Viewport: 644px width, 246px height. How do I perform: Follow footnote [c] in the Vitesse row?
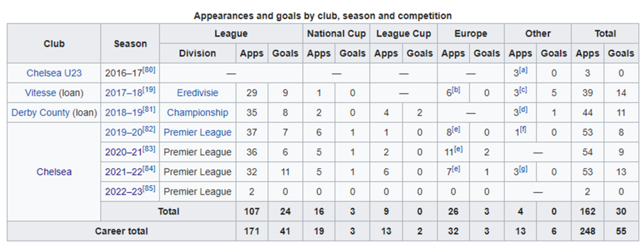523,90
